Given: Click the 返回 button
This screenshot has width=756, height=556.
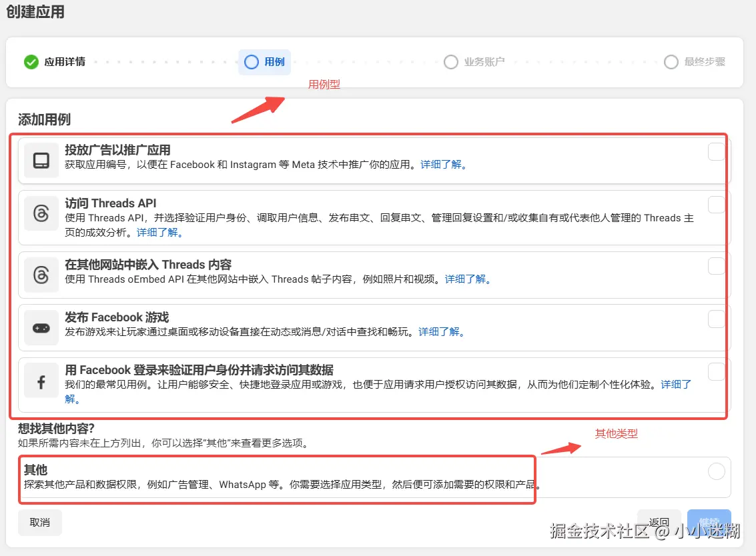Looking at the screenshot, I should point(659,522).
